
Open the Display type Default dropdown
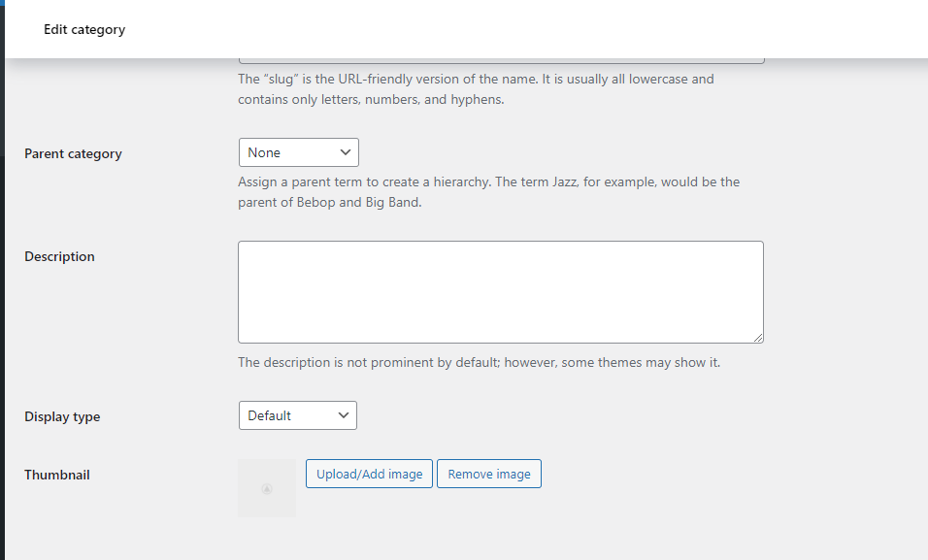click(298, 415)
